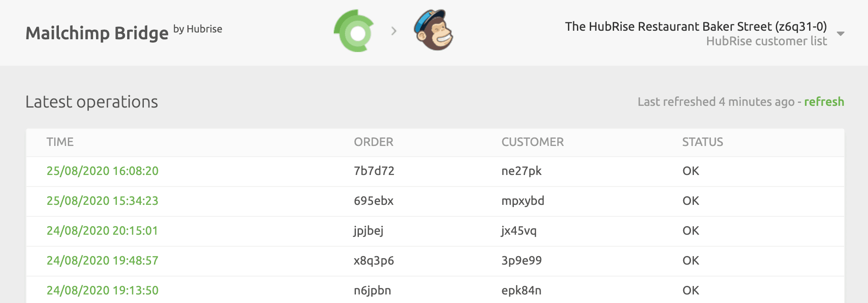Image resolution: width=868 pixels, height=303 pixels.
Task: Click the ORDER column header
Action: [373, 142]
